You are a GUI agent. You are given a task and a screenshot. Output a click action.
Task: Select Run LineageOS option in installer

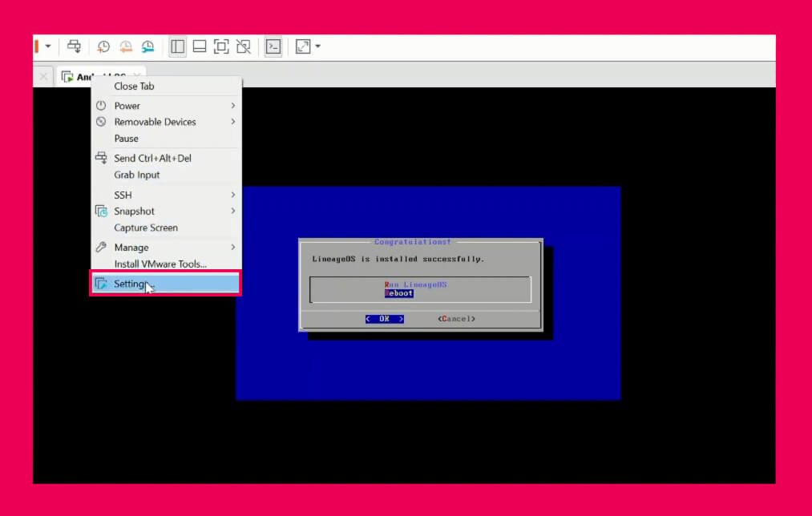coord(415,284)
